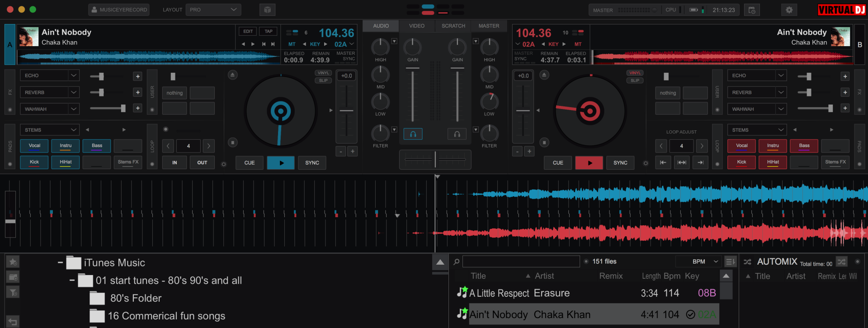The height and width of the screenshot is (328, 868).
Task: Toggle the Bass stem pad on deck A
Action: coord(97,146)
